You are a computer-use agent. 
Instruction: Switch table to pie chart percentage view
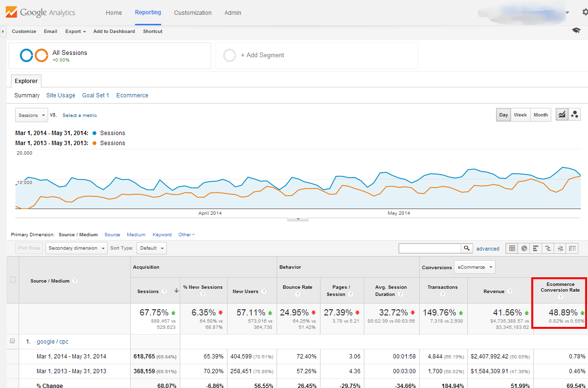coord(524,248)
